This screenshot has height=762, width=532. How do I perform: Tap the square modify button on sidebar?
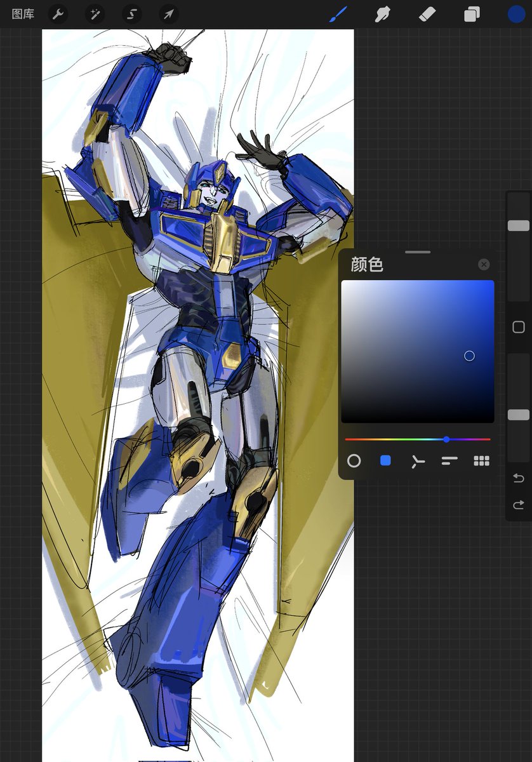click(x=518, y=327)
